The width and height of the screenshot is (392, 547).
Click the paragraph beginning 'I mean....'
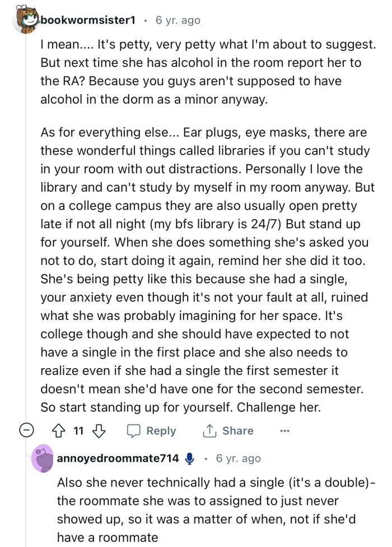click(x=190, y=72)
